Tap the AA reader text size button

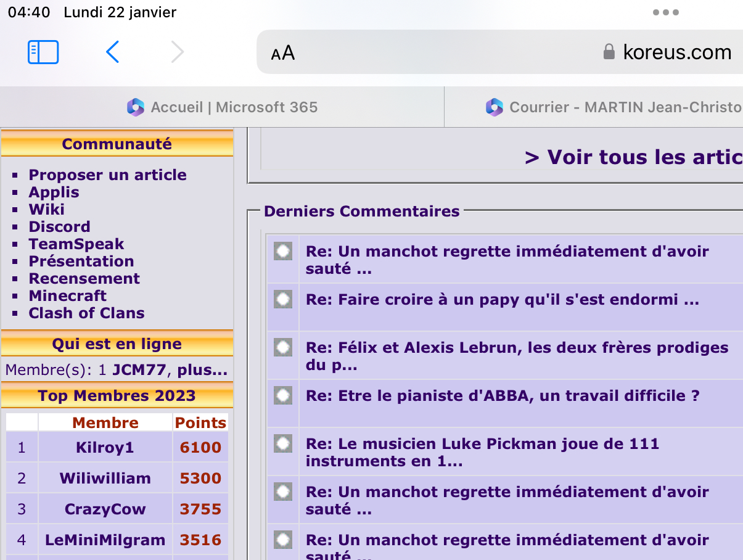(x=283, y=54)
